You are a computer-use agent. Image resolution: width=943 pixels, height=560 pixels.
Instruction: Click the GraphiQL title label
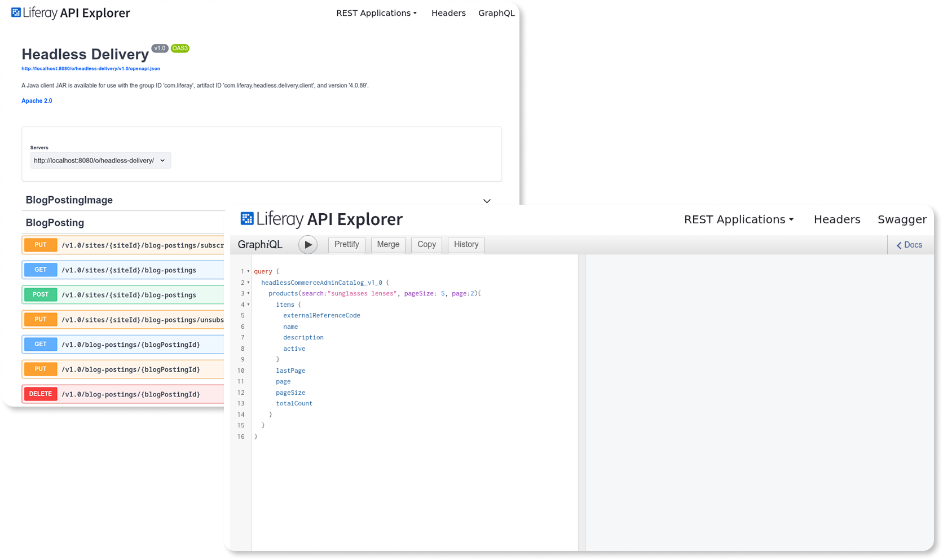[x=260, y=245]
